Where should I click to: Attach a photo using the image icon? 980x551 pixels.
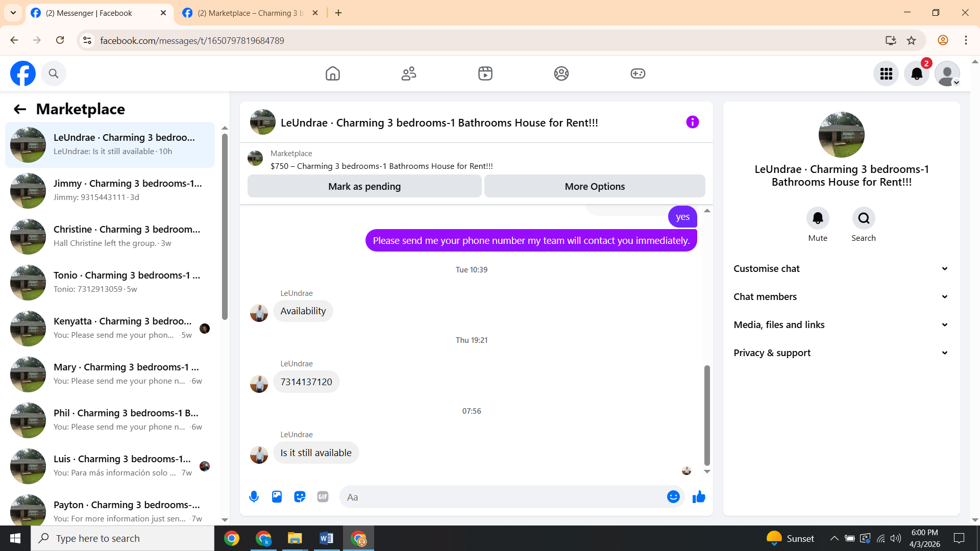click(x=277, y=497)
